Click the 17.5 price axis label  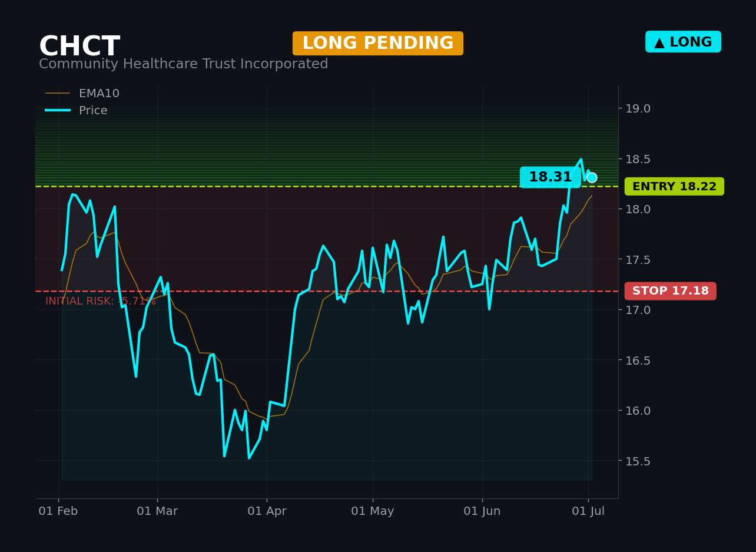point(638,260)
